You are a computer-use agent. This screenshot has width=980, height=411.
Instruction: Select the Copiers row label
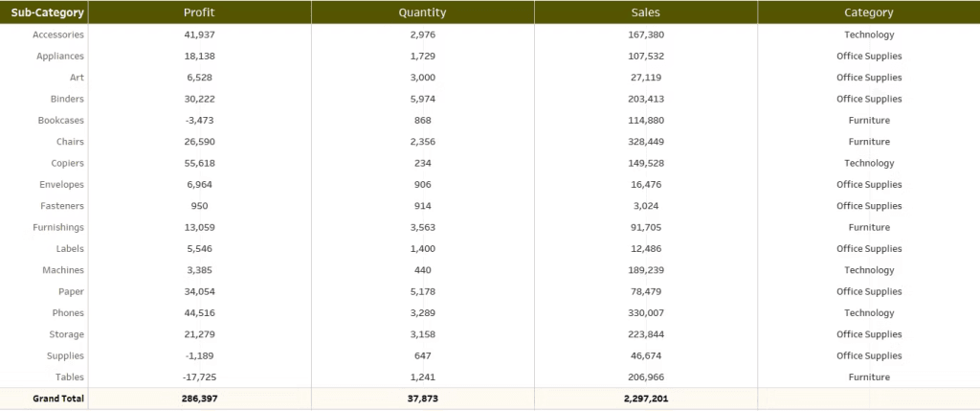[x=68, y=163]
